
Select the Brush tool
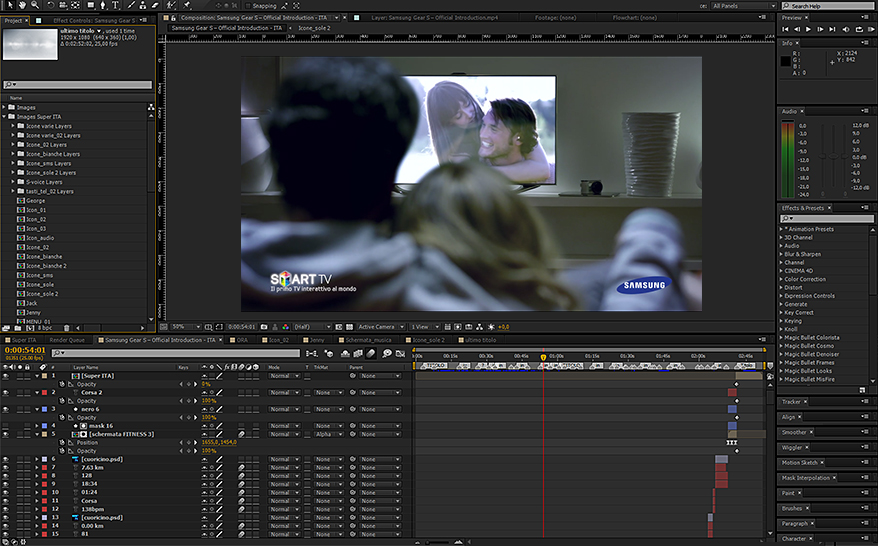131,5
